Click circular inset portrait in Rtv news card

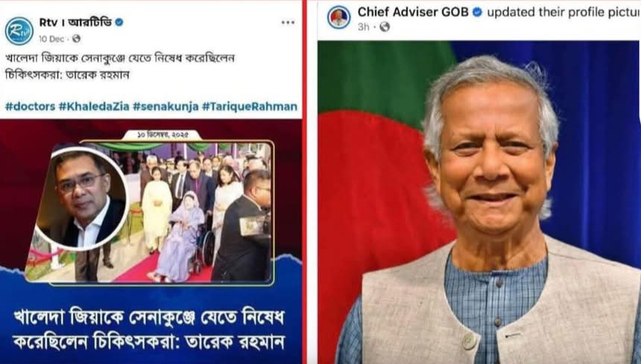(x=81, y=199)
